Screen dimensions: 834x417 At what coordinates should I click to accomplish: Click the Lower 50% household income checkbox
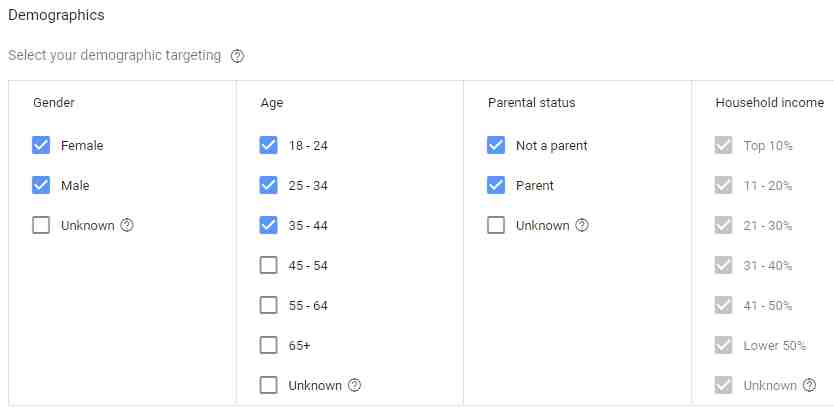[x=723, y=345]
